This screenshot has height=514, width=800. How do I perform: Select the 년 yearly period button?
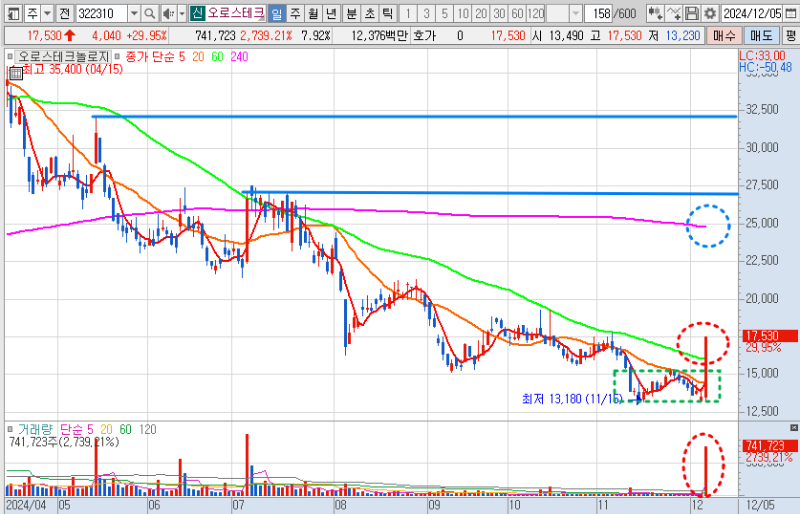331,13
